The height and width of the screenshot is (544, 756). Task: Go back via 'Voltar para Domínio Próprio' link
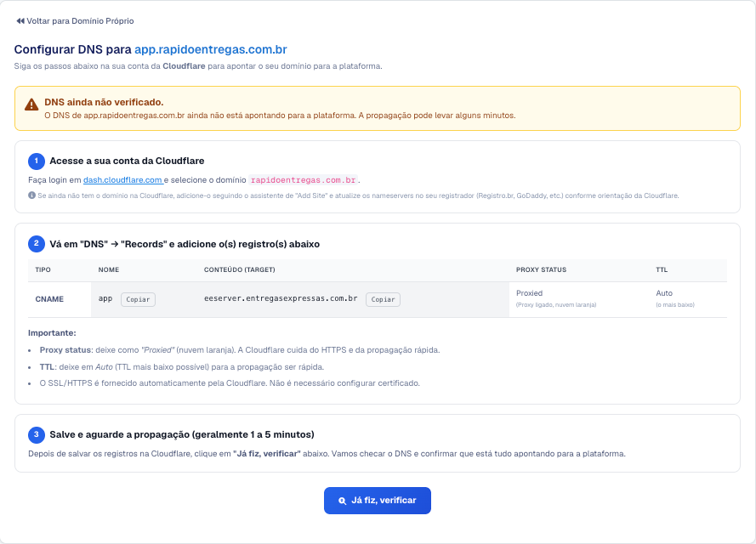pyautogui.click(x=75, y=20)
